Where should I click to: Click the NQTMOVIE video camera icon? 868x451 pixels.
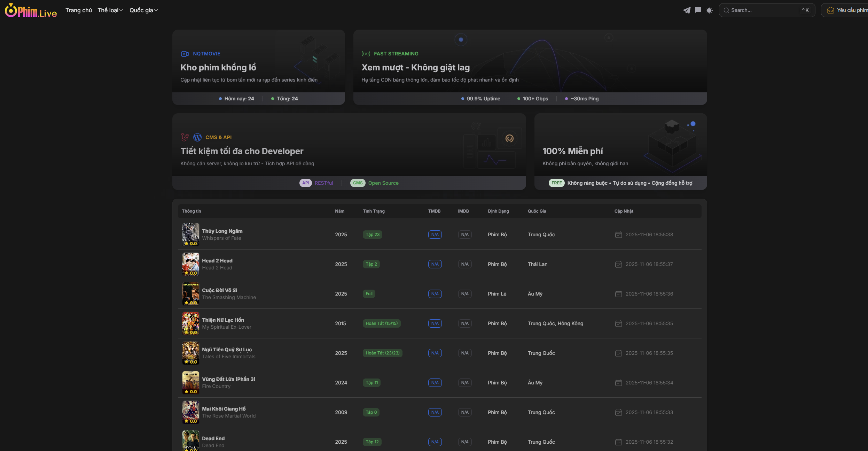coord(185,53)
